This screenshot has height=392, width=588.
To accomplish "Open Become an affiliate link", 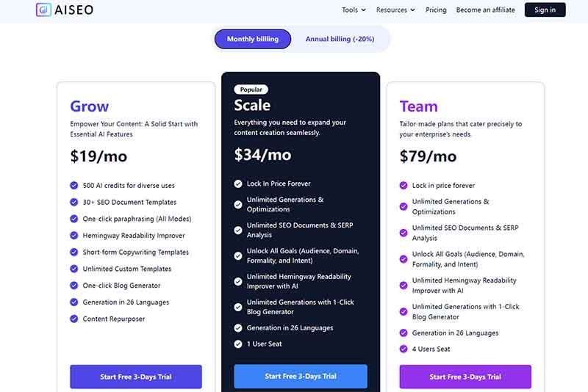I will point(486,10).
